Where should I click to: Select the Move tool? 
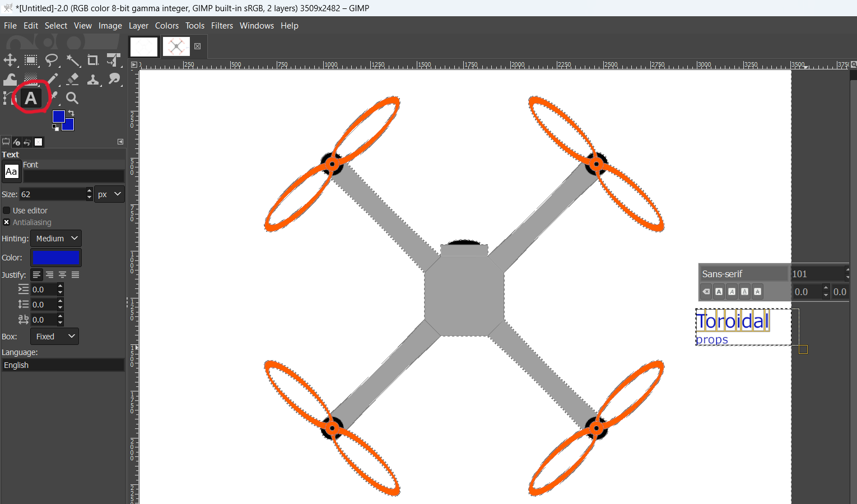[x=10, y=60]
